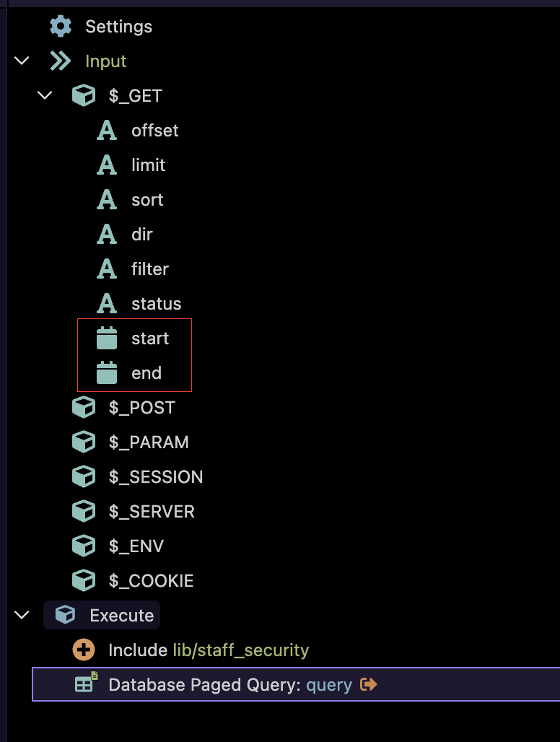Screen dimensions: 560x742
Task: Select the filter parameter
Action: (x=149, y=269)
